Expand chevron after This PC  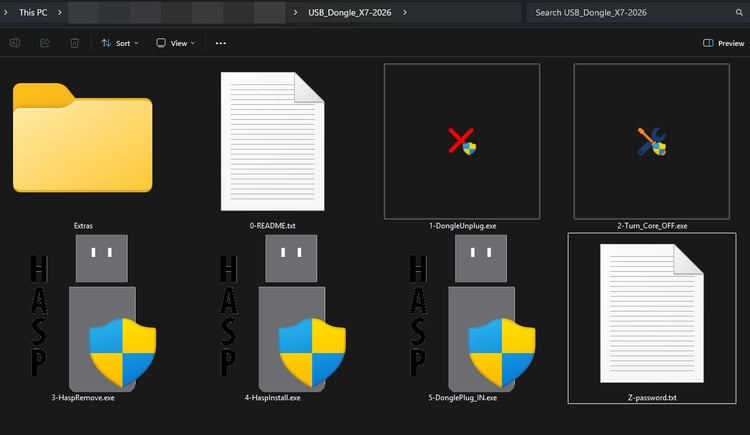coord(60,12)
